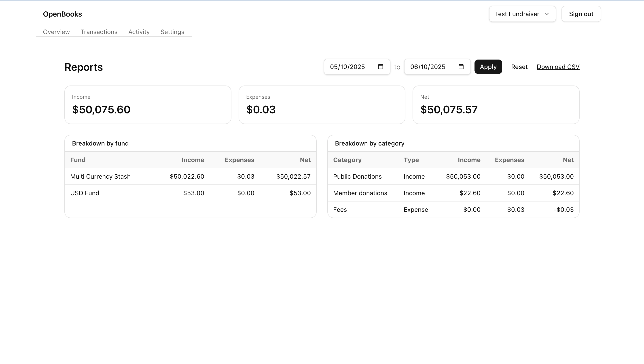Image resolution: width=644 pixels, height=364 pixels.
Task: Click the Fees category row
Action: click(340, 210)
